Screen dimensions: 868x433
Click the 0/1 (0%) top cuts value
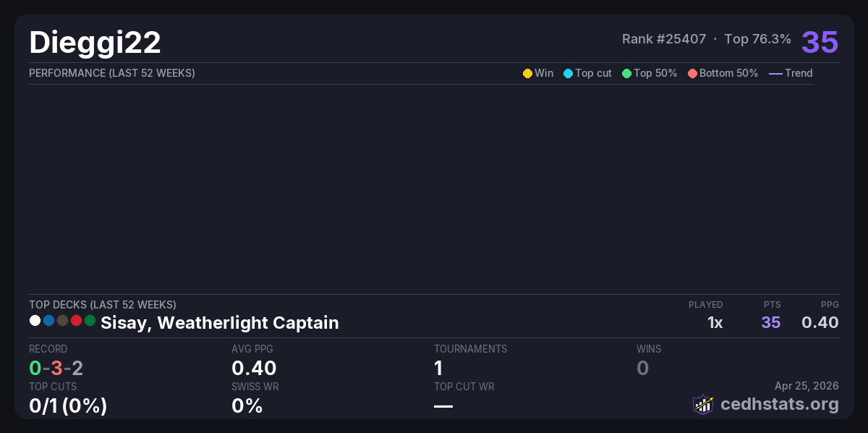68,405
